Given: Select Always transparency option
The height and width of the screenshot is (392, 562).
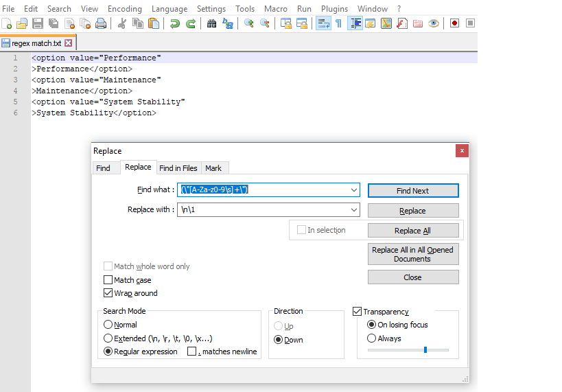Looking at the screenshot, I should (372, 338).
